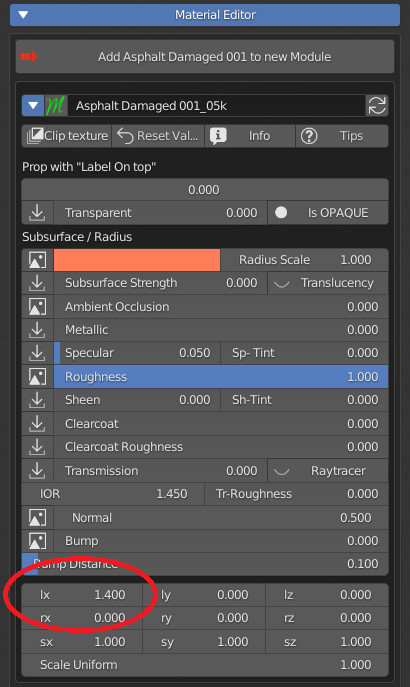This screenshot has height=687, width=410.
Task: Click the image texture icon beside Bump
Action: 37,541
